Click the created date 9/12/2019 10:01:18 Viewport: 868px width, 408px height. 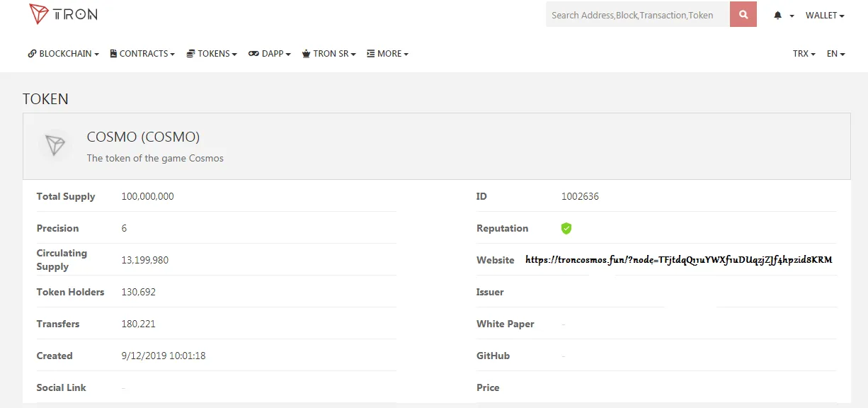[x=164, y=356]
